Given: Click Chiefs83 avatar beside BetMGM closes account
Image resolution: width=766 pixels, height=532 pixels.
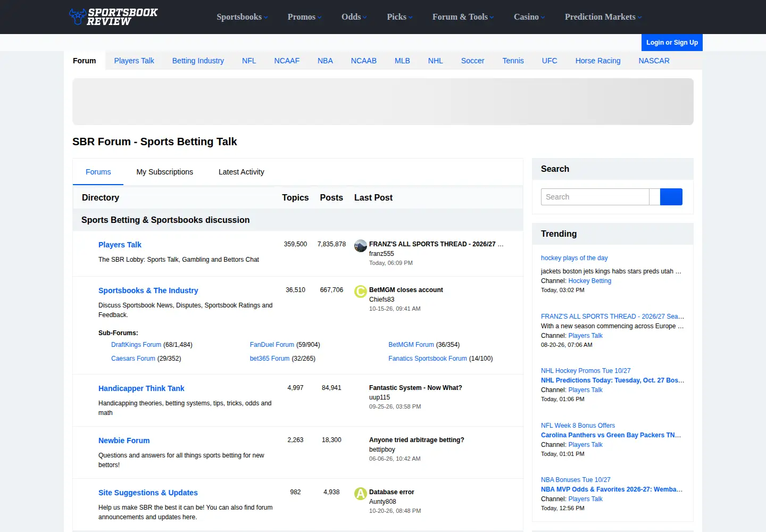Looking at the screenshot, I should click(361, 292).
